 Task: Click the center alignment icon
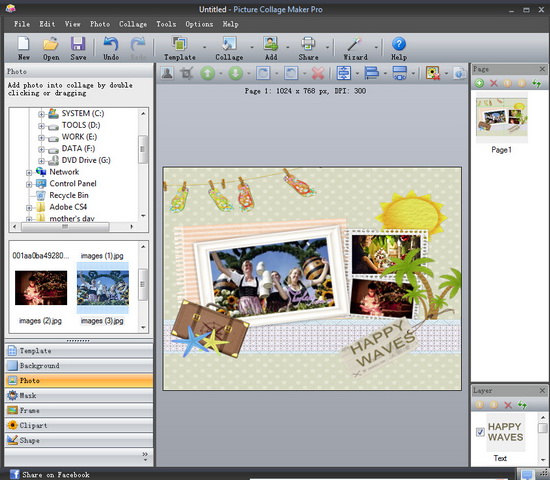coord(344,73)
